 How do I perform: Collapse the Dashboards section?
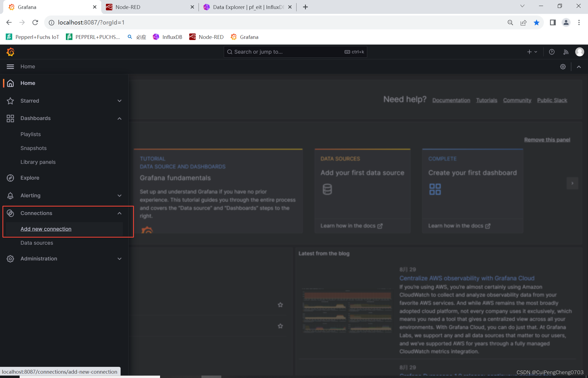tap(120, 118)
